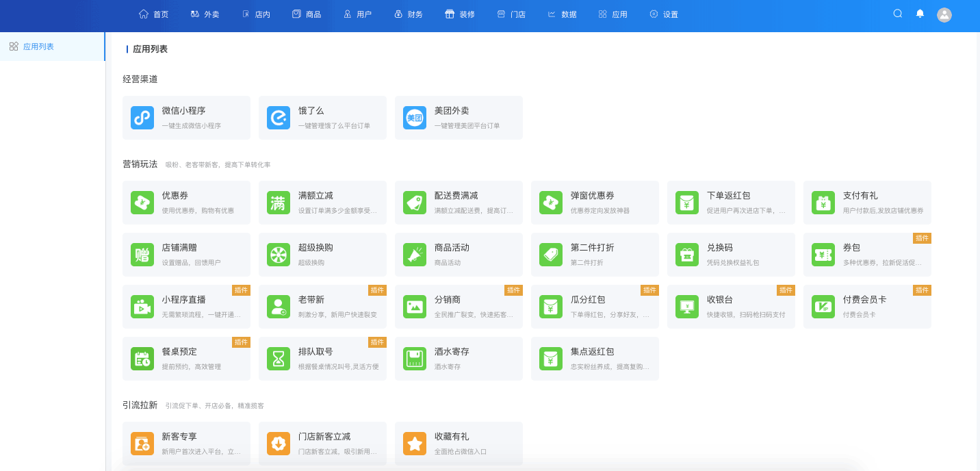Screen dimensions: 980x471
Task: Go to the 数据 navigation item
Action: point(562,14)
